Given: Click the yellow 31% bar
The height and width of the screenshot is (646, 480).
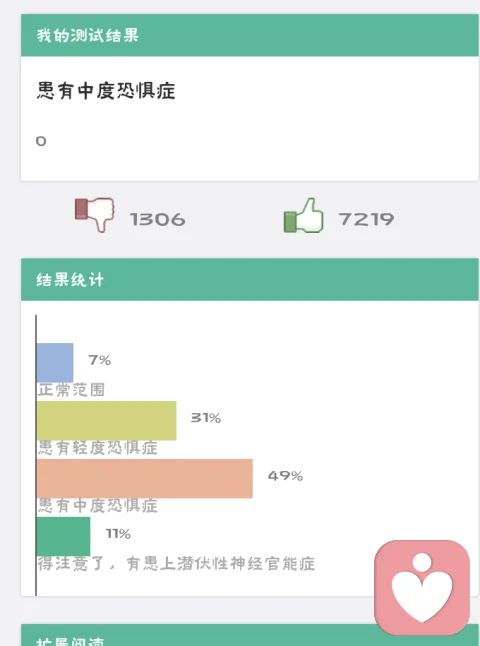Looking at the screenshot, I should [x=107, y=421].
